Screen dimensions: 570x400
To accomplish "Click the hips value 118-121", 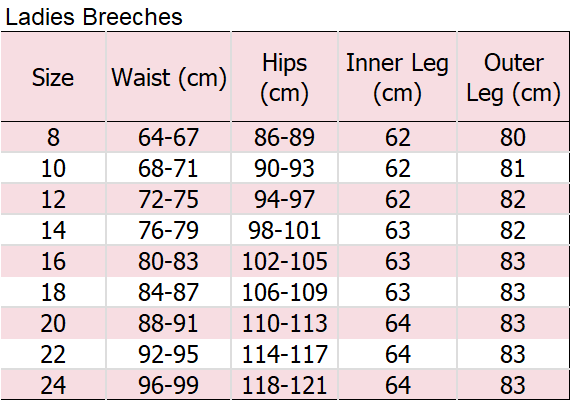I will tap(285, 385).
